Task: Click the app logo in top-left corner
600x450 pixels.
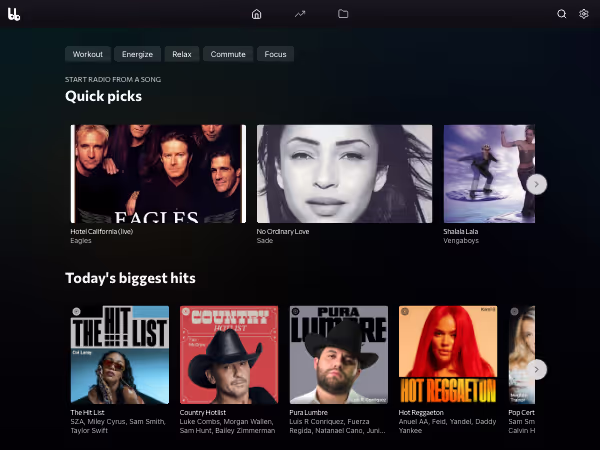Action: coord(14,14)
